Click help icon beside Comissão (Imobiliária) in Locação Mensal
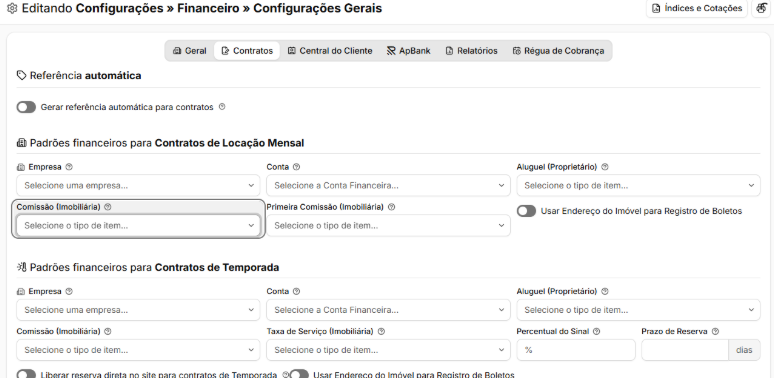774x378 pixels. pyautogui.click(x=108, y=207)
